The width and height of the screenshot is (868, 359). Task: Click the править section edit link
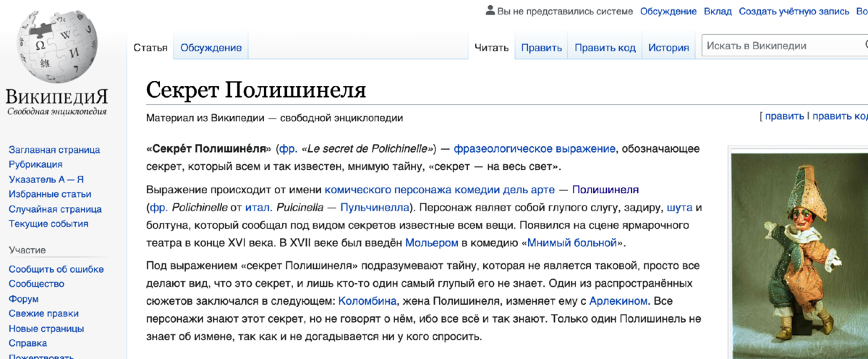[x=785, y=116]
